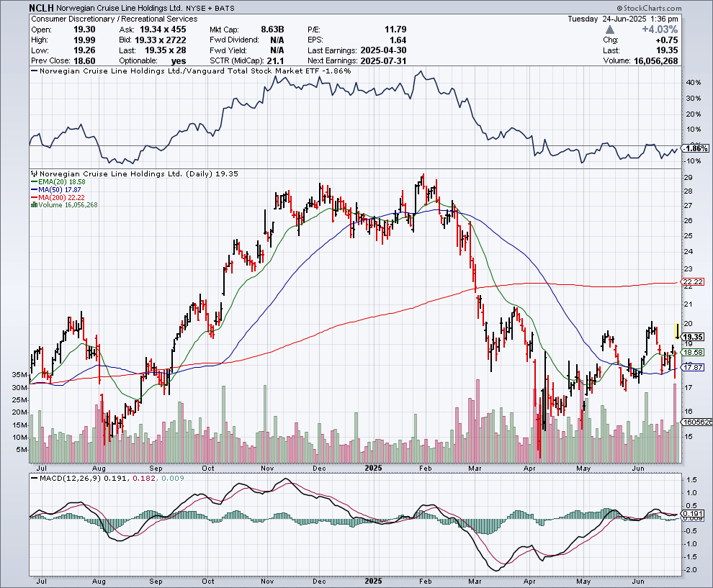The width and height of the screenshot is (713, 588).
Task: Click the 2025 year label on the timeline
Action: click(375, 467)
